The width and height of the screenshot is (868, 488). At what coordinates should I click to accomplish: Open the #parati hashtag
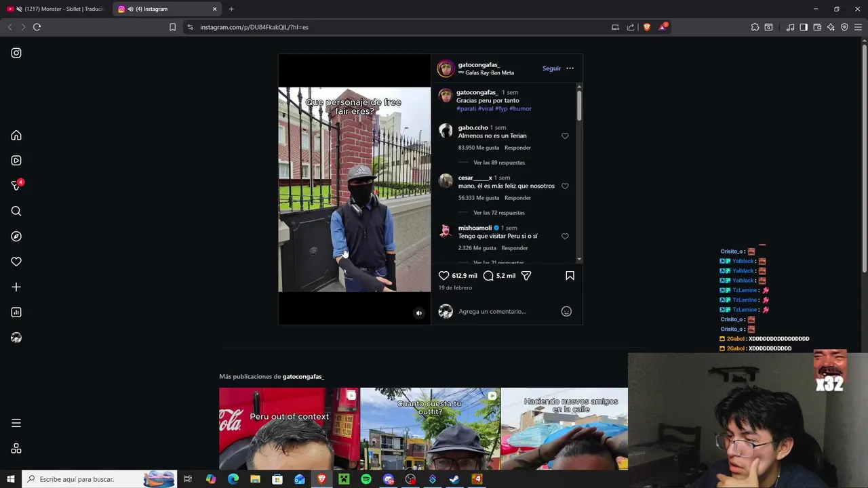[467, 108]
